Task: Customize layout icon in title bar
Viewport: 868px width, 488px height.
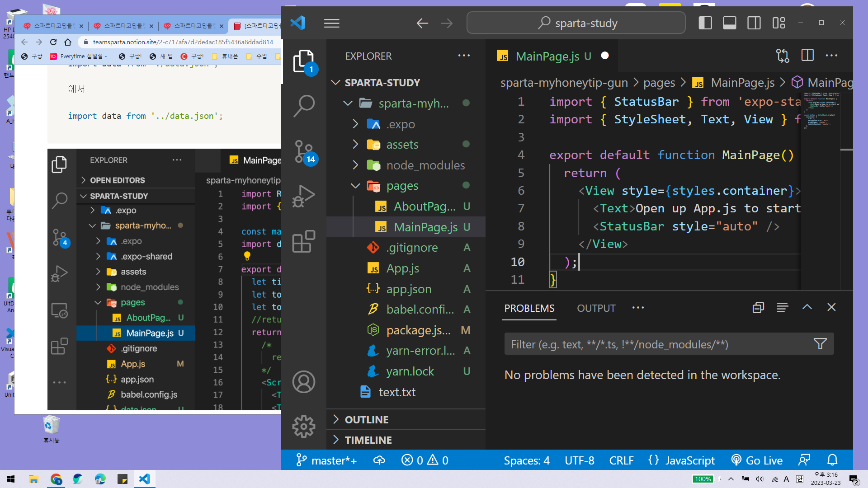Action: tap(778, 23)
